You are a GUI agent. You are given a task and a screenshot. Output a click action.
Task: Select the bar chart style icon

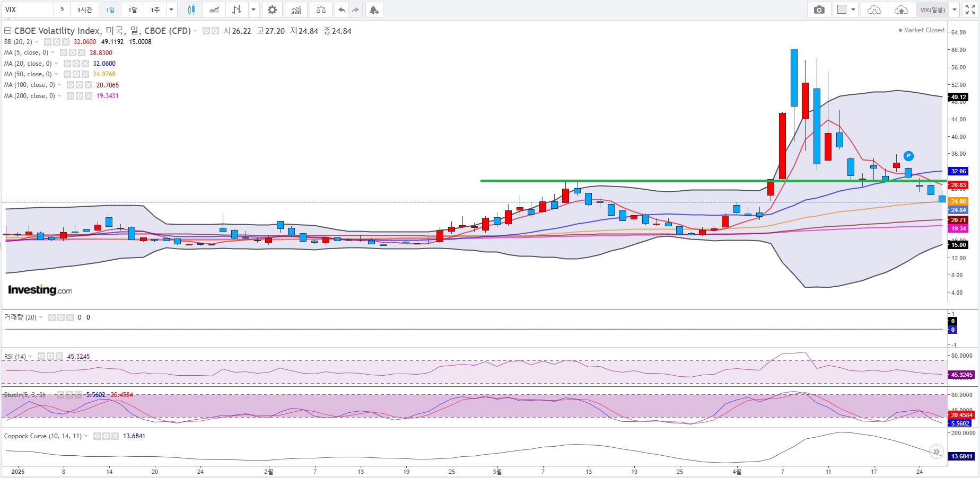[x=237, y=10]
